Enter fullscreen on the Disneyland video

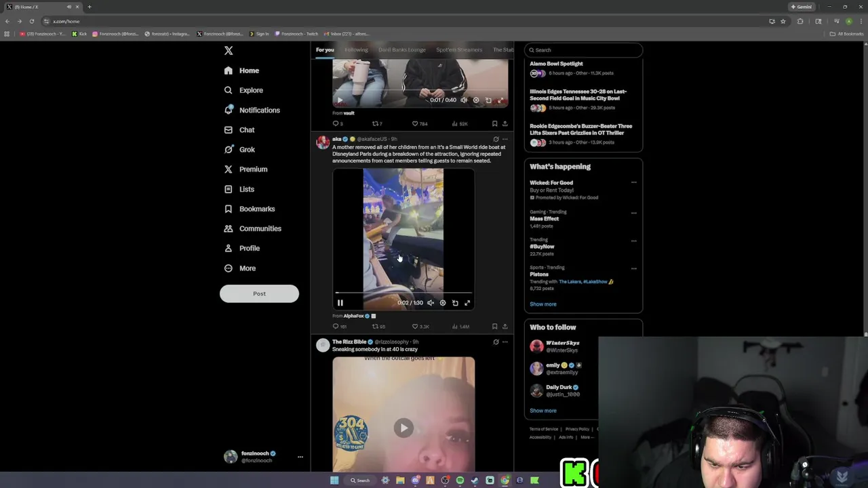click(x=467, y=303)
